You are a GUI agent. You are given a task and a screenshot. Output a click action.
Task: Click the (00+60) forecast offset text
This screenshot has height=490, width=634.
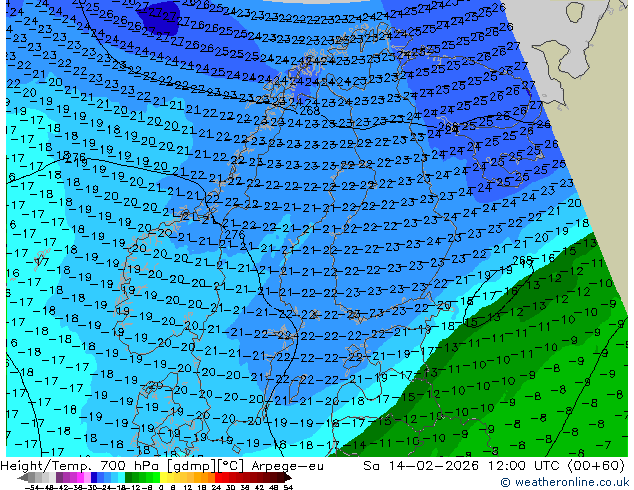point(596,466)
